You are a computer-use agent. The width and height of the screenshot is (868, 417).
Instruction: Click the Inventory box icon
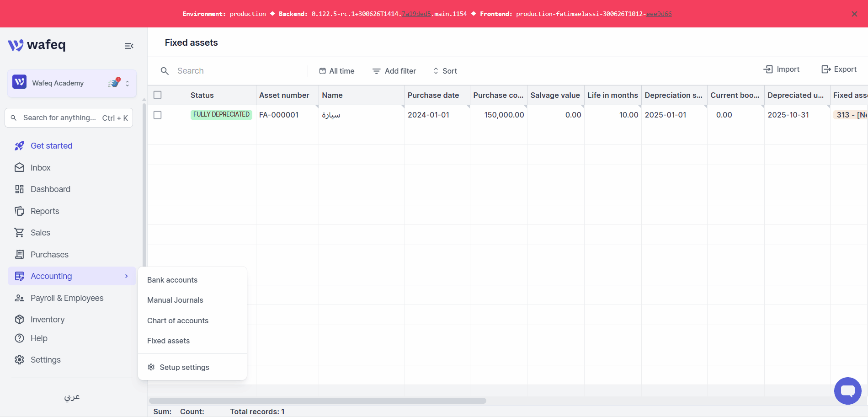click(19, 320)
